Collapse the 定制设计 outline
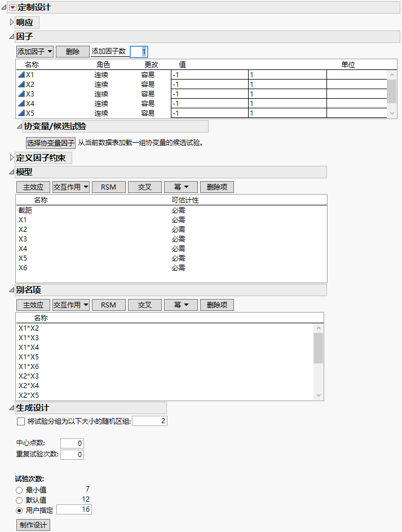This screenshot has width=402, height=532. click(x=4, y=7)
